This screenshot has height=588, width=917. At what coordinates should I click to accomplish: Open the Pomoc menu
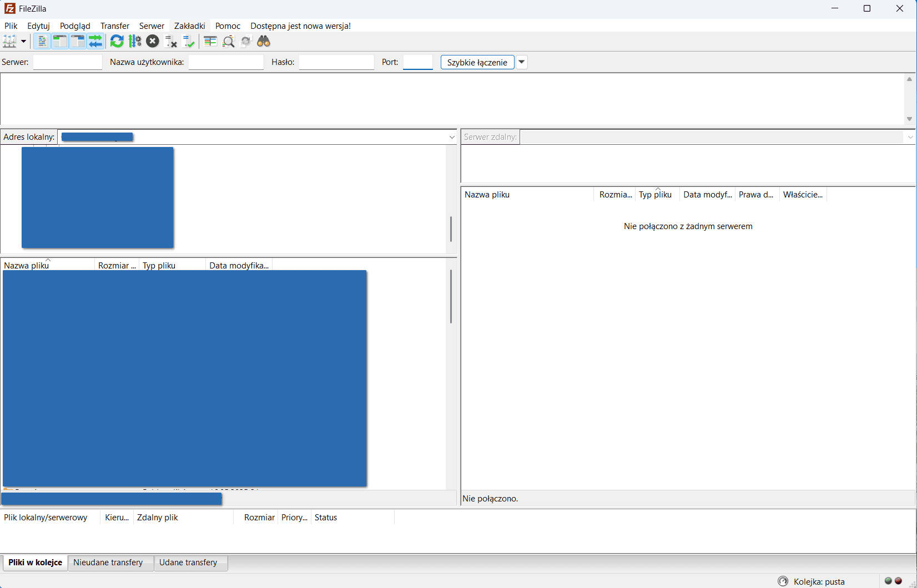coord(228,26)
